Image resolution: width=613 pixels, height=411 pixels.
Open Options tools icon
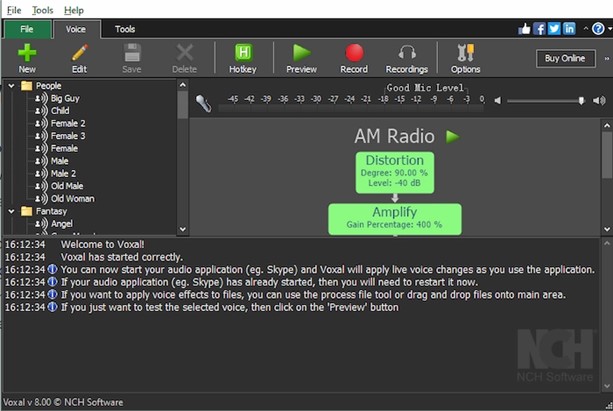(465, 59)
